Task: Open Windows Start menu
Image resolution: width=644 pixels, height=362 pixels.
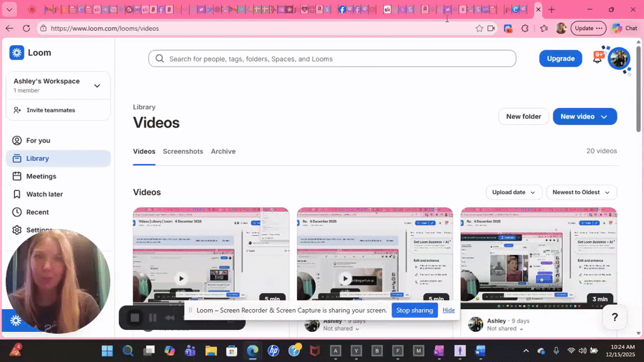Action: (107, 351)
